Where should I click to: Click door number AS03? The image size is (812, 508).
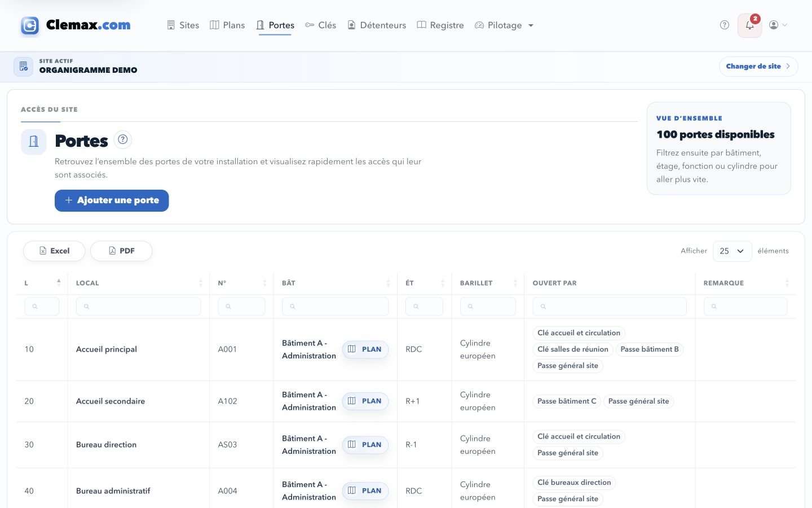tap(228, 445)
